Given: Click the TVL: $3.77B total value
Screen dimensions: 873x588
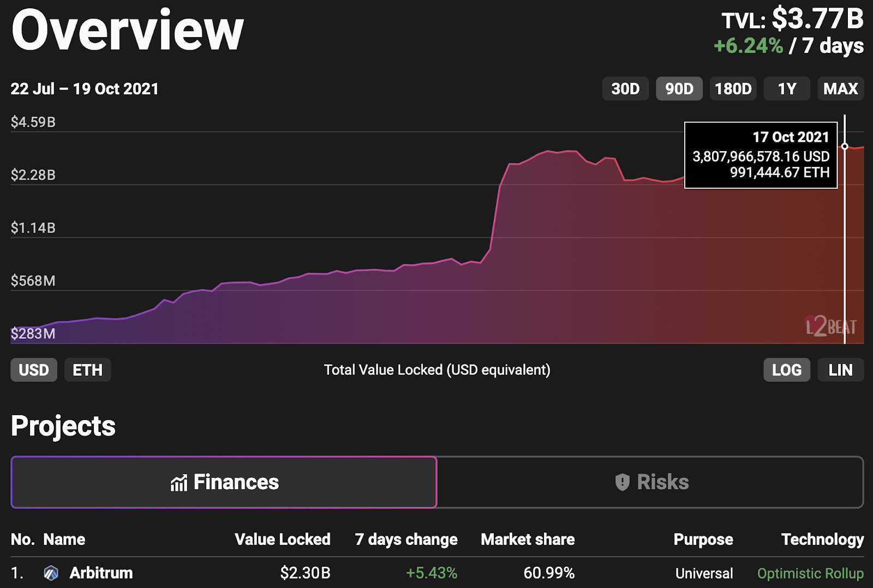Looking at the screenshot, I should point(793,19).
